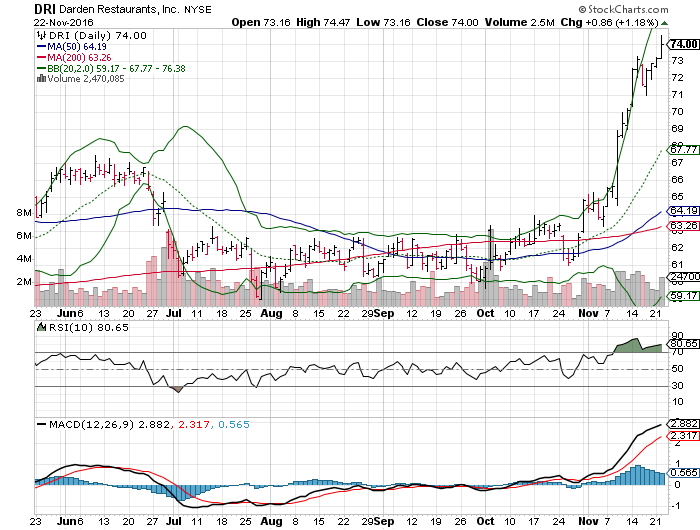This screenshot has height=530, width=700.
Task: Click the Nov month label under the MACD panel
Action: pos(588,521)
